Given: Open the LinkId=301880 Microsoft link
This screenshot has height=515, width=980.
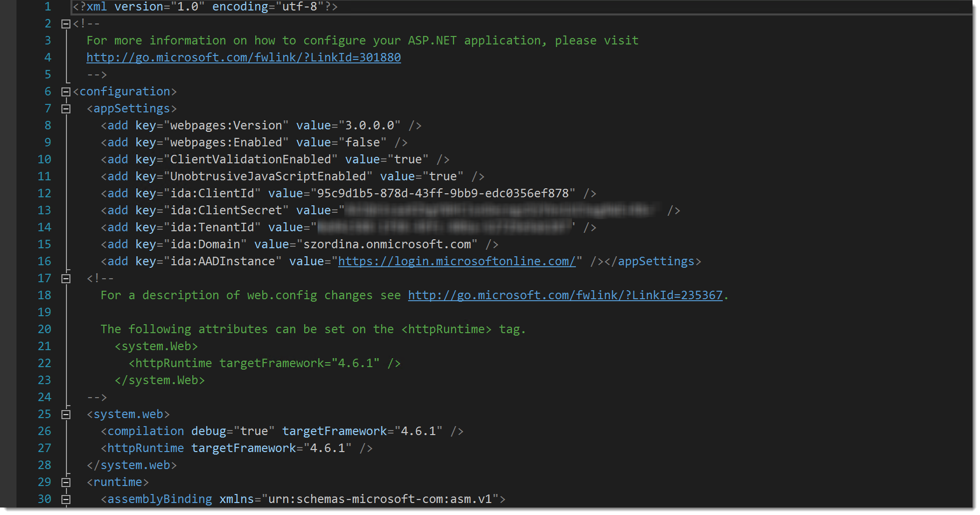Looking at the screenshot, I should 243,57.
